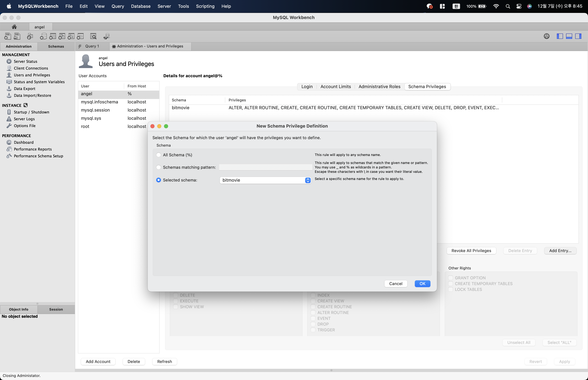Delete the selected user account
Screen dimensions: 588x380
click(134, 361)
